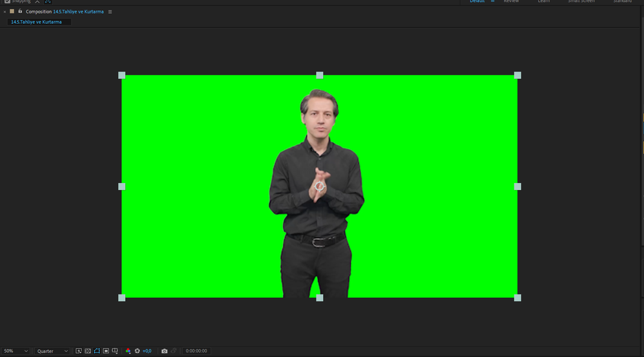The width and height of the screenshot is (644, 357).
Task: Click the layer anchor point crosshair
Action: (x=320, y=187)
